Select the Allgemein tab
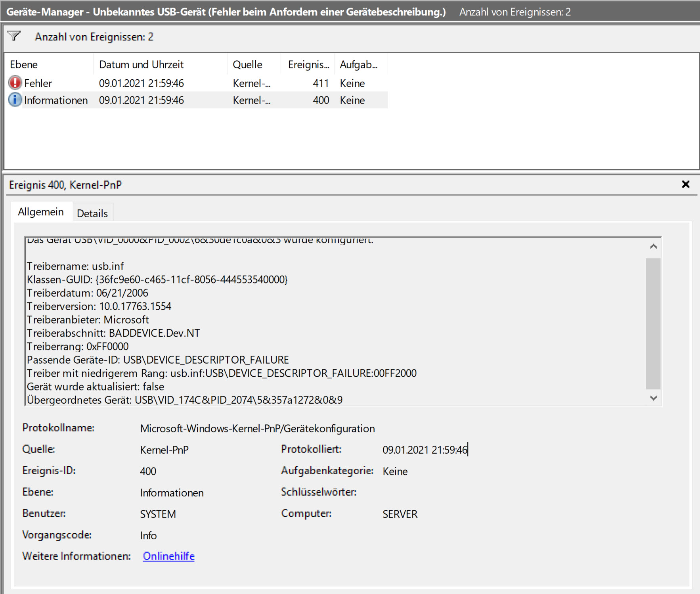Viewport: 700px width, 594px height. pyautogui.click(x=41, y=212)
